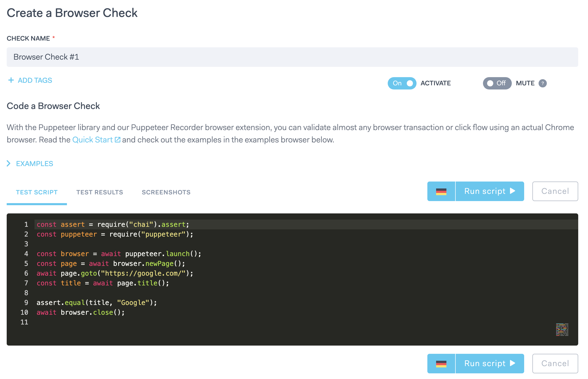Open the help tooltip icon beside MUTE
The width and height of the screenshot is (588, 379).
click(x=542, y=83)
